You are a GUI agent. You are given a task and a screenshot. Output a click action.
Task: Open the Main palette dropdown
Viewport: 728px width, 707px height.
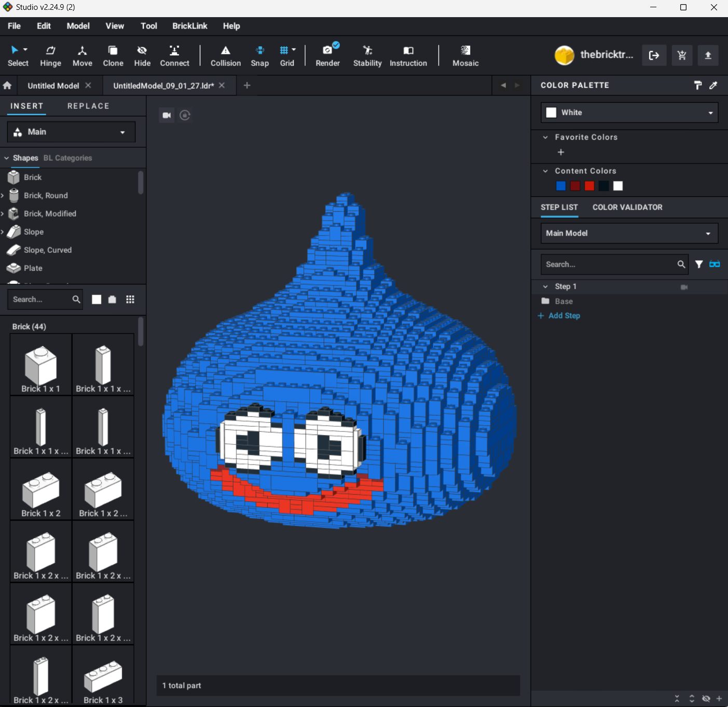(71, 132)
